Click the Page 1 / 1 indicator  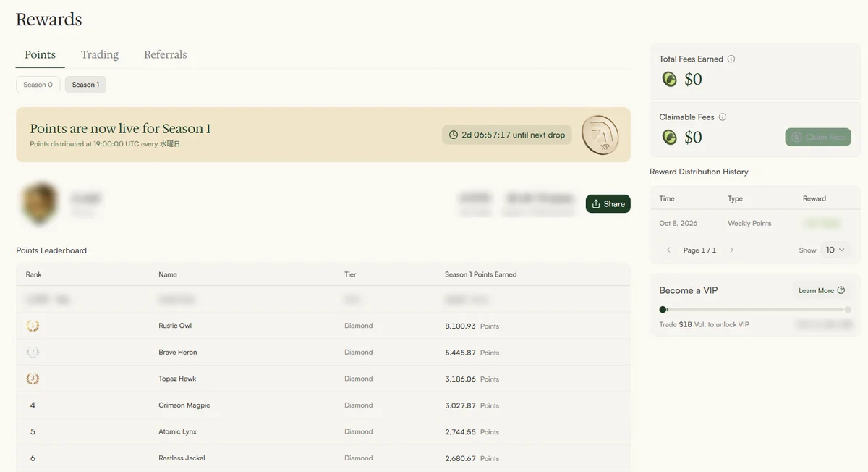click(x=699, y=250)
